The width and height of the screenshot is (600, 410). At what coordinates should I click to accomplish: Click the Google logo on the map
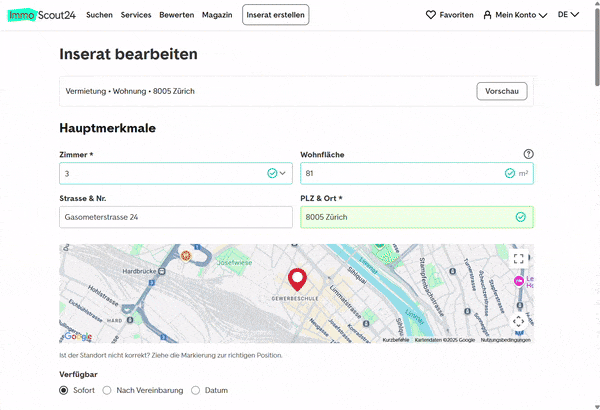[x=78, y=336]
